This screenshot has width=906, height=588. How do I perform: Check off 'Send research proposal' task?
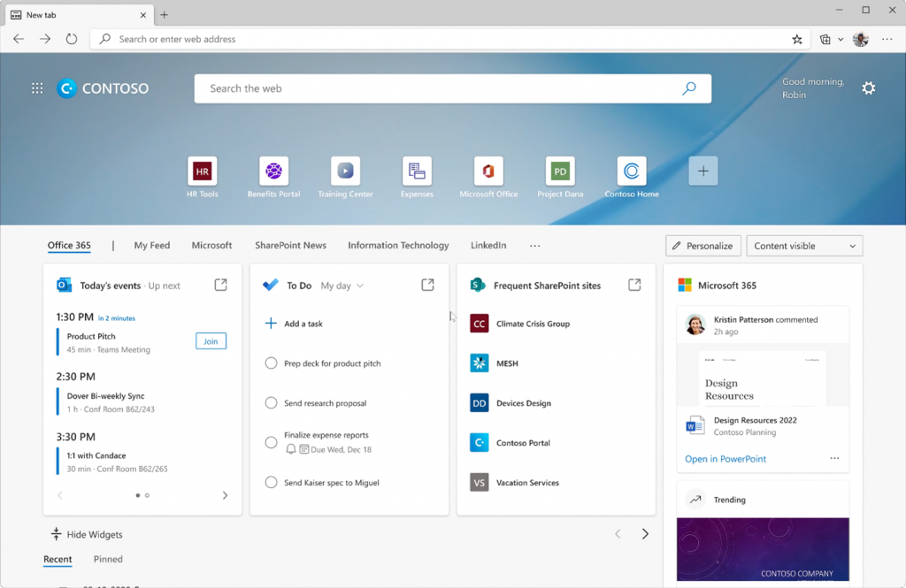click(271, 402)
